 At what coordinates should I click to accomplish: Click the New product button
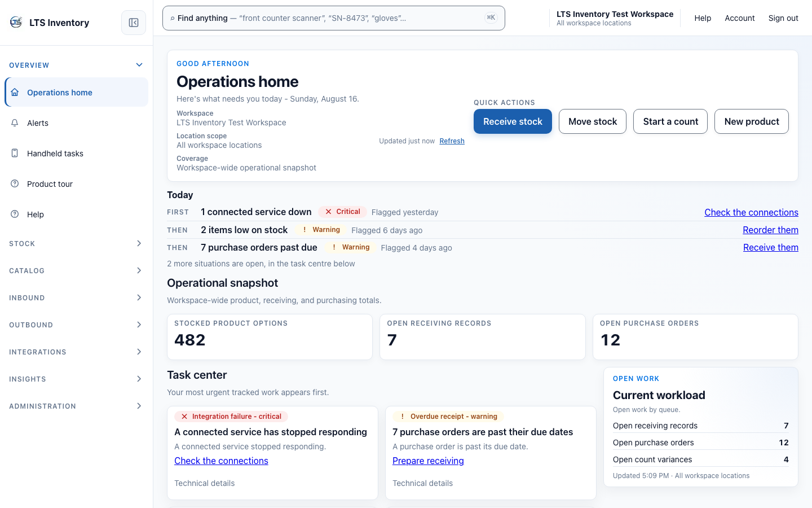[752, 121]
